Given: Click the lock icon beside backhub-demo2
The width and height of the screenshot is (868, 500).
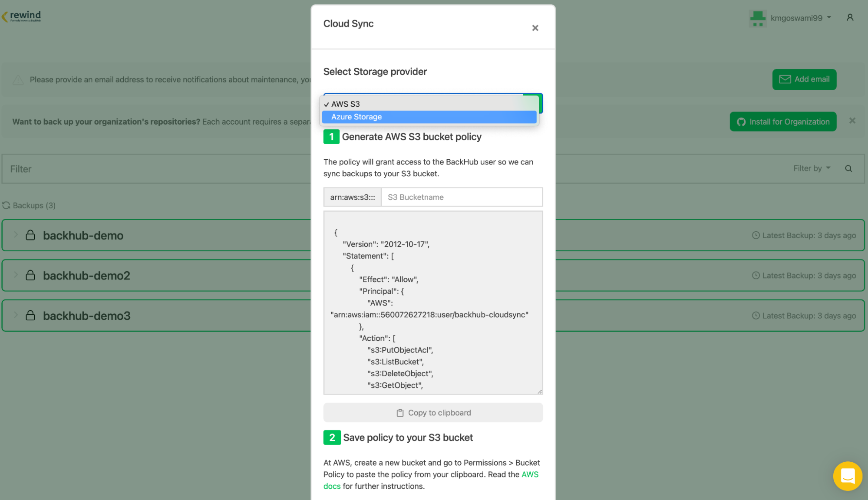Looking at the screenshot, I should point(30,275).
